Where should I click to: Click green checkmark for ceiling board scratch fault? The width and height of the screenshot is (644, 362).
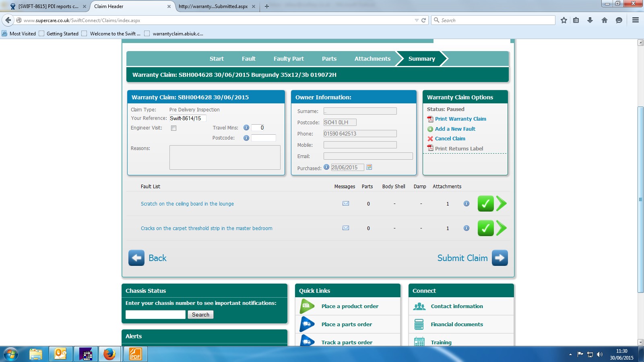[x=486, y=204]
